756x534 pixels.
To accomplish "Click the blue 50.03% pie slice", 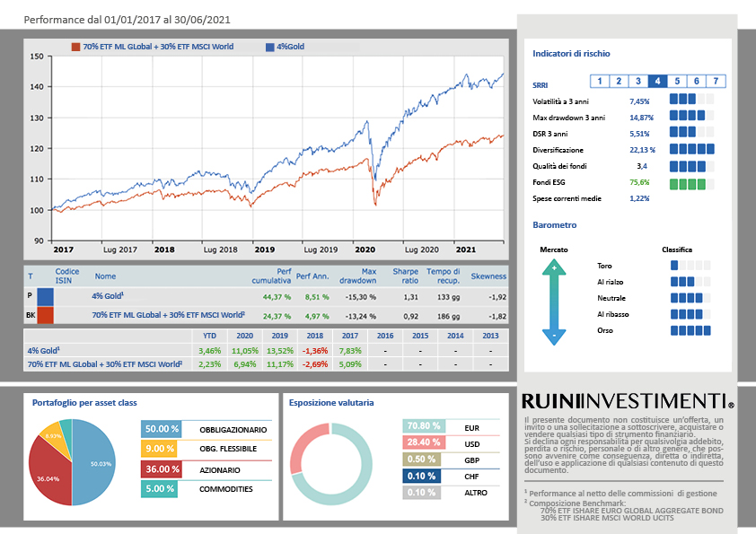I will click(94, 463).
